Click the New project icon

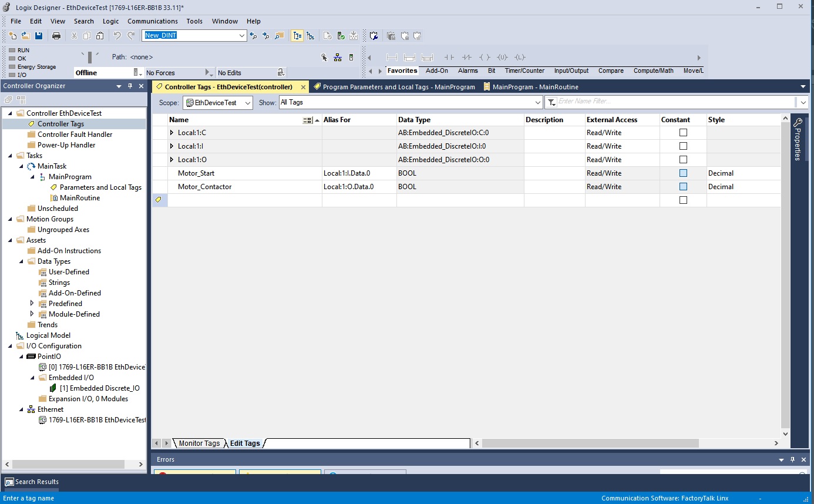pyautogui.click(x=13, y=36)
